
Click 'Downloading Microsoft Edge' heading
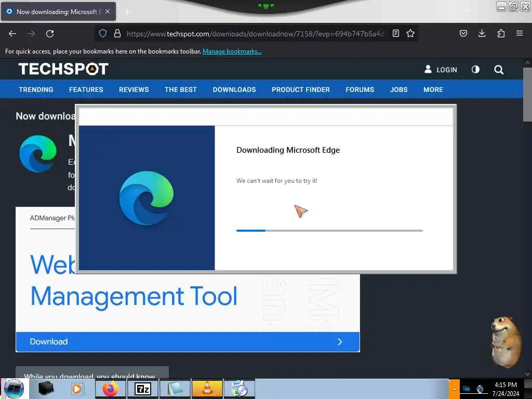tap(288, 150)
